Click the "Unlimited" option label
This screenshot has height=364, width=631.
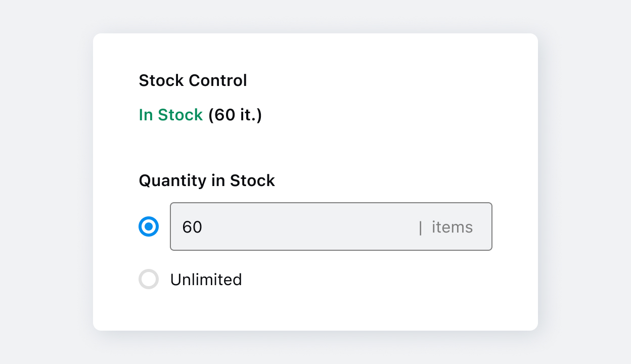(x=206, y=280)
